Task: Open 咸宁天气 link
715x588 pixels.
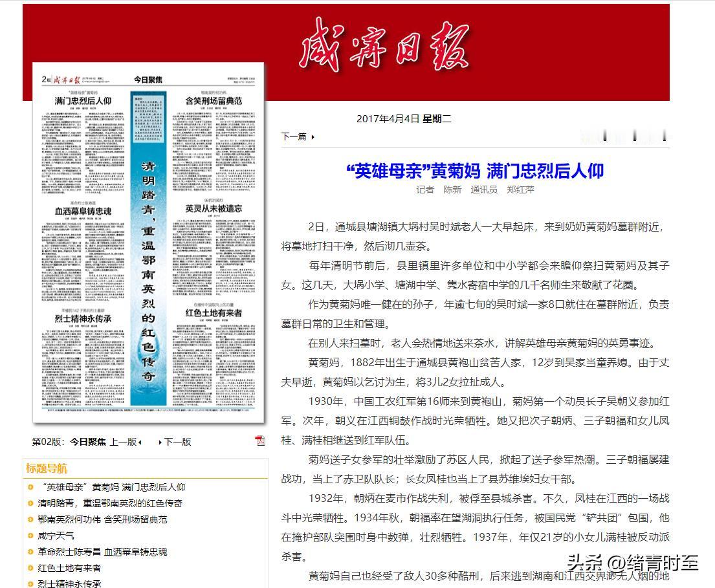Action: pyautogui.click(x=56, y=536)
